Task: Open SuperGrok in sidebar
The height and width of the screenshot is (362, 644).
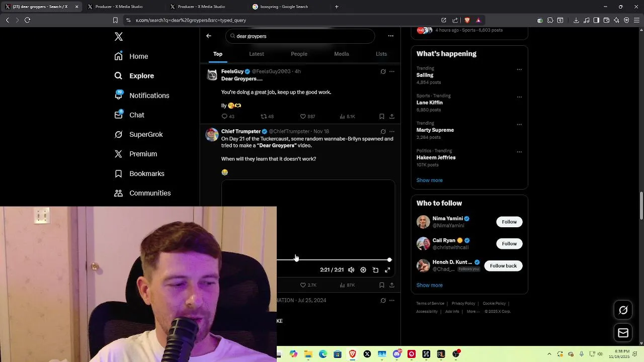Action: point(138,134)
